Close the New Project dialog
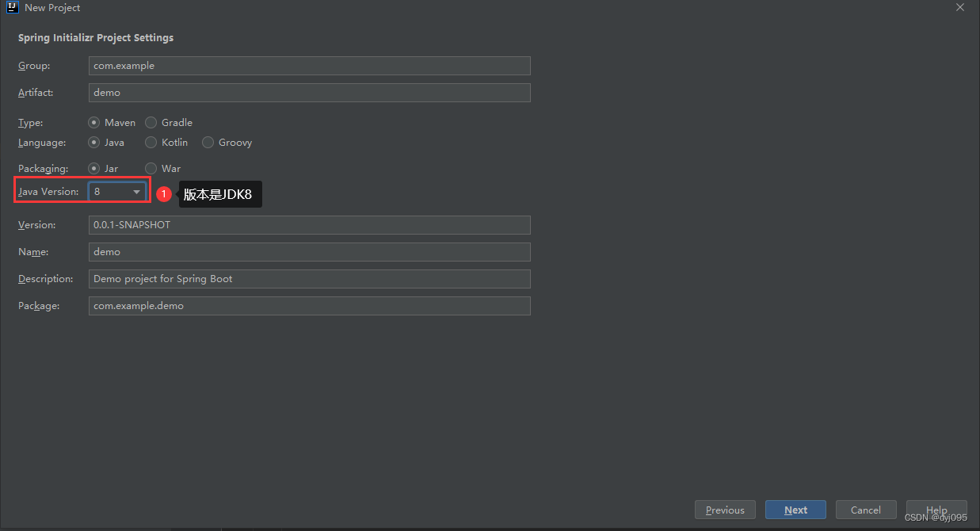The image size is (980, 531). [x=959, y=7]
